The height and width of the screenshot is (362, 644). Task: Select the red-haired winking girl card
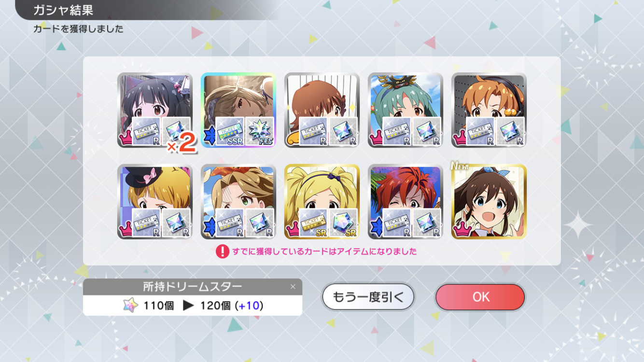click(405, 201)
